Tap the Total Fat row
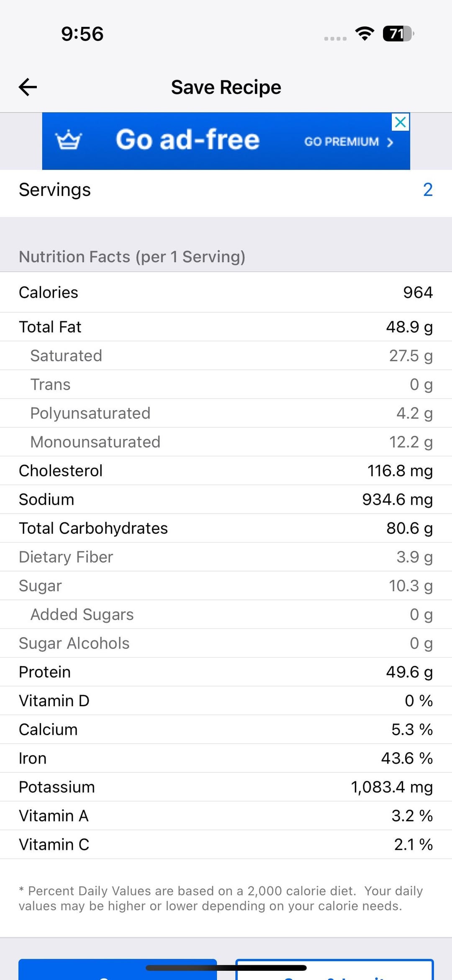The image size is (452, 980). pos(226,327)
